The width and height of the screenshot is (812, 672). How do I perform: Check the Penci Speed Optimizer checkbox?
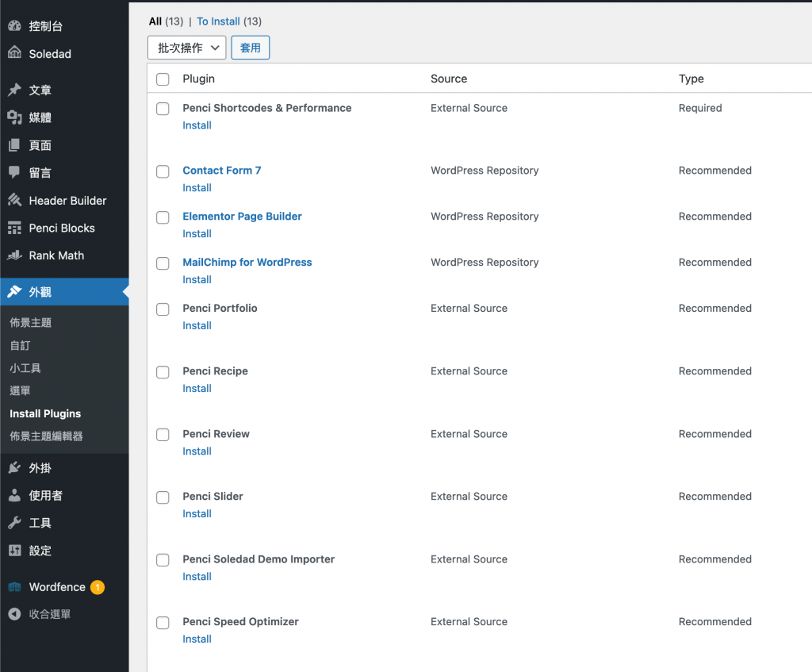coord(163,623)
